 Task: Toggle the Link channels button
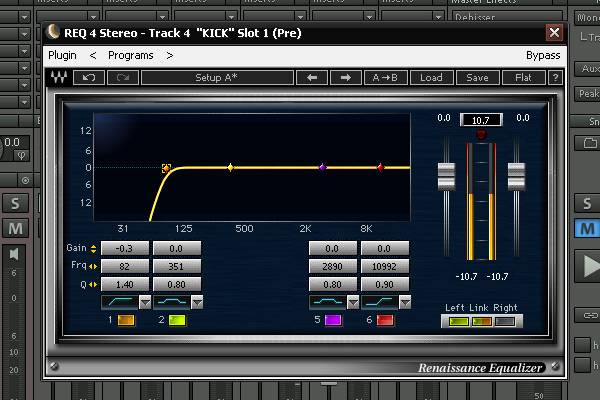[x=482, y=322]
